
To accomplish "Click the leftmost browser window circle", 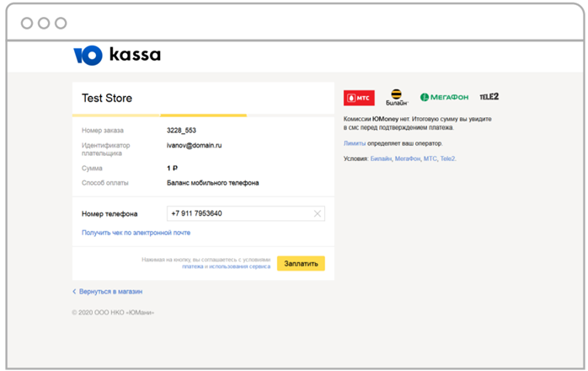I will pyautogui.click(x=27, y=23).
